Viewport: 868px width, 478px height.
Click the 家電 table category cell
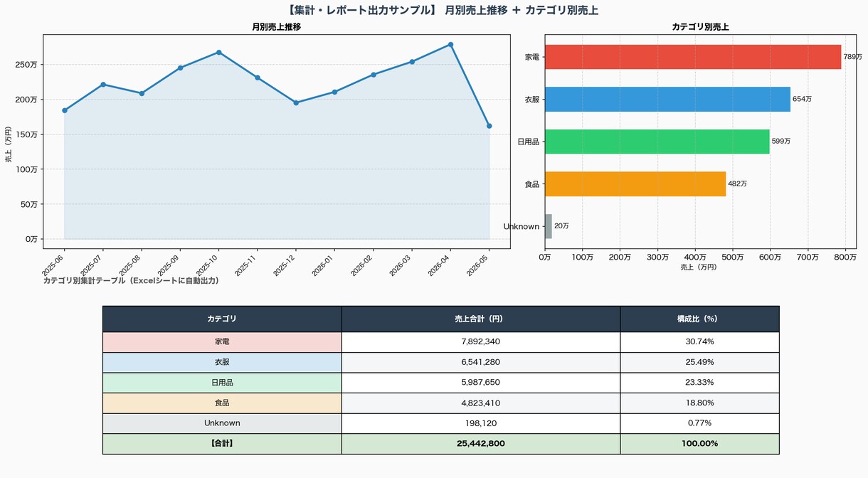[222, 342]
